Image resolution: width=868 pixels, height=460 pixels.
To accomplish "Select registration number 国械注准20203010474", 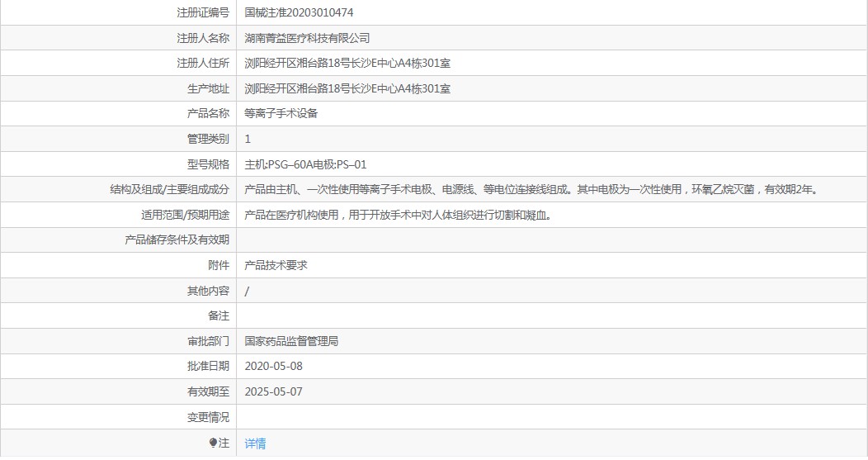I will pyautogui.click(x=299, y=12).
